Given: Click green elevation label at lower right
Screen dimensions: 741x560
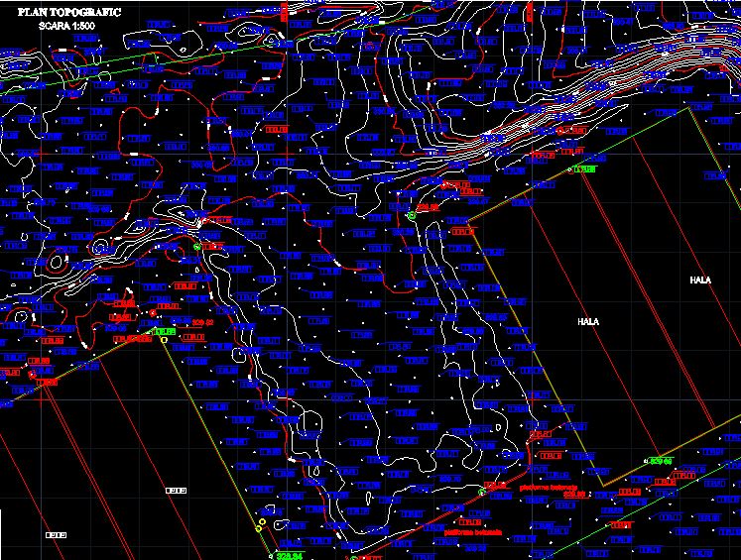Looking at the screenshot, I should point(661,461).
